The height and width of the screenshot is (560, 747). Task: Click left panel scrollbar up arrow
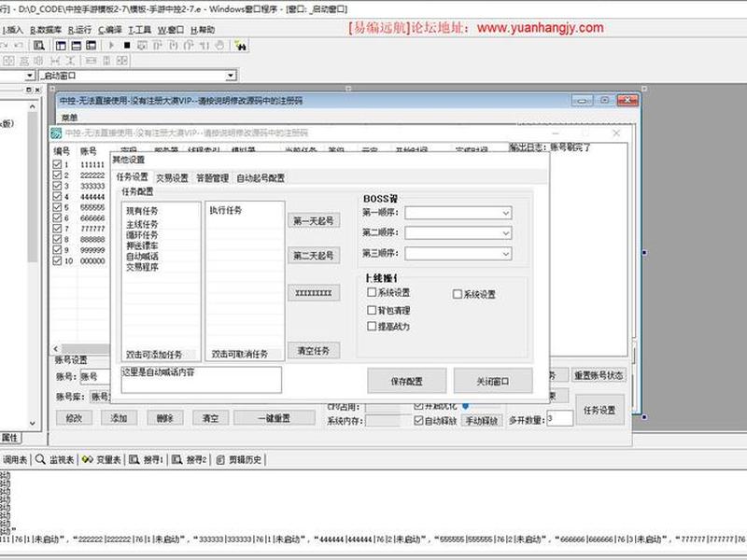33,106
